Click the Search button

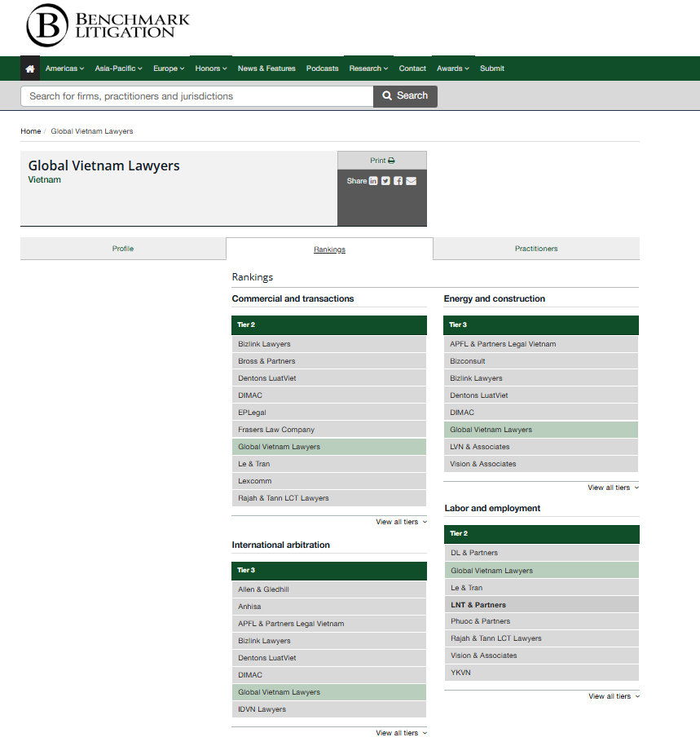pos(405,96)
